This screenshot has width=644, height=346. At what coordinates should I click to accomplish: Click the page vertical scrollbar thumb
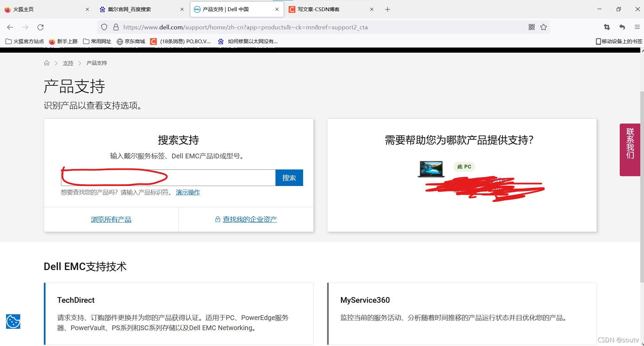[x=642, y=187]
